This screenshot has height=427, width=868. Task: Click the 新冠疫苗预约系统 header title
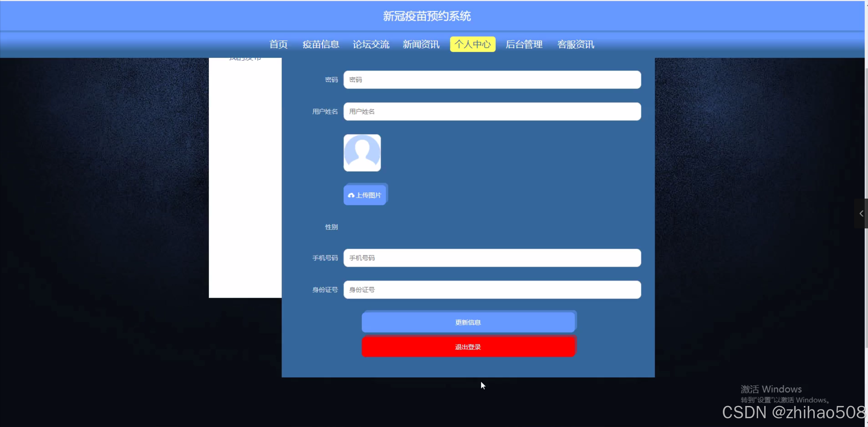coord(427,16)
